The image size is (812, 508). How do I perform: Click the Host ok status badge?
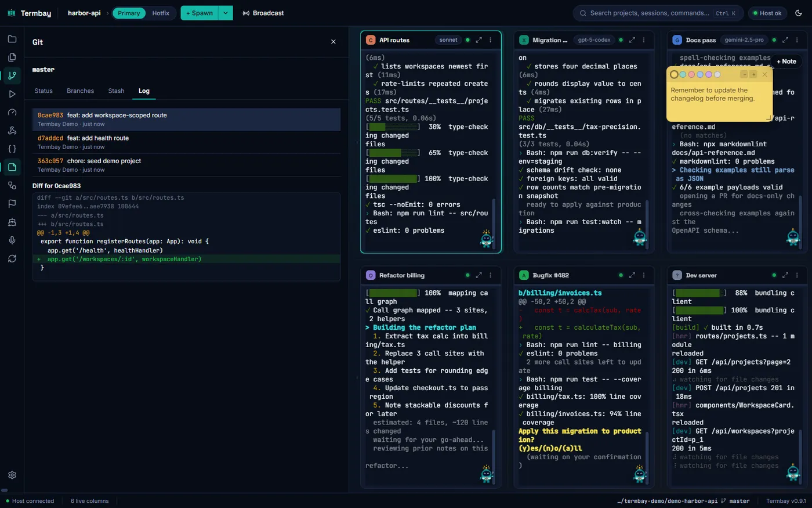tap(767, 13)
